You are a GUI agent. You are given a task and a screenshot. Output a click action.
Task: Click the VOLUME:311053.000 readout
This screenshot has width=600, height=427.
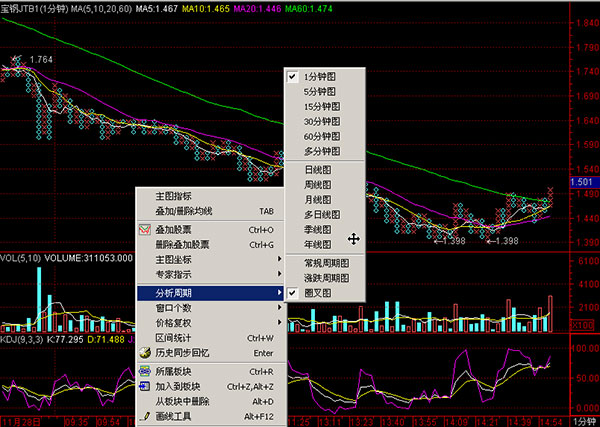click(89, 259)
